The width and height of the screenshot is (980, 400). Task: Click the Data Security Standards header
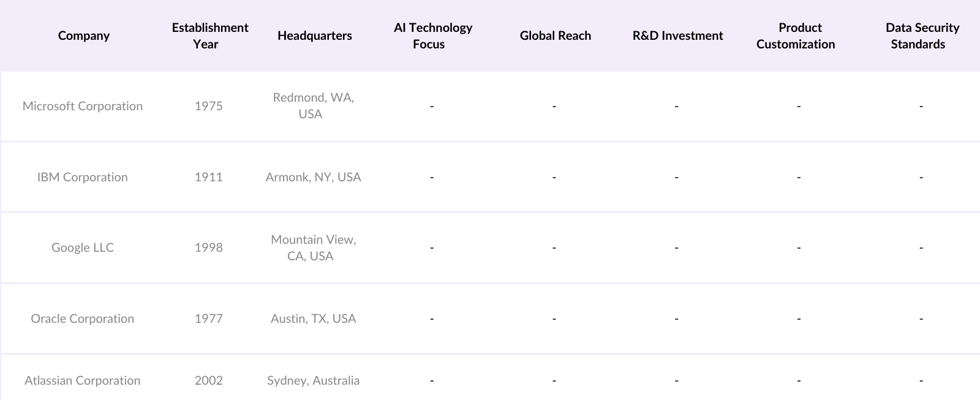pyautogui.click(x=922, y=36)
